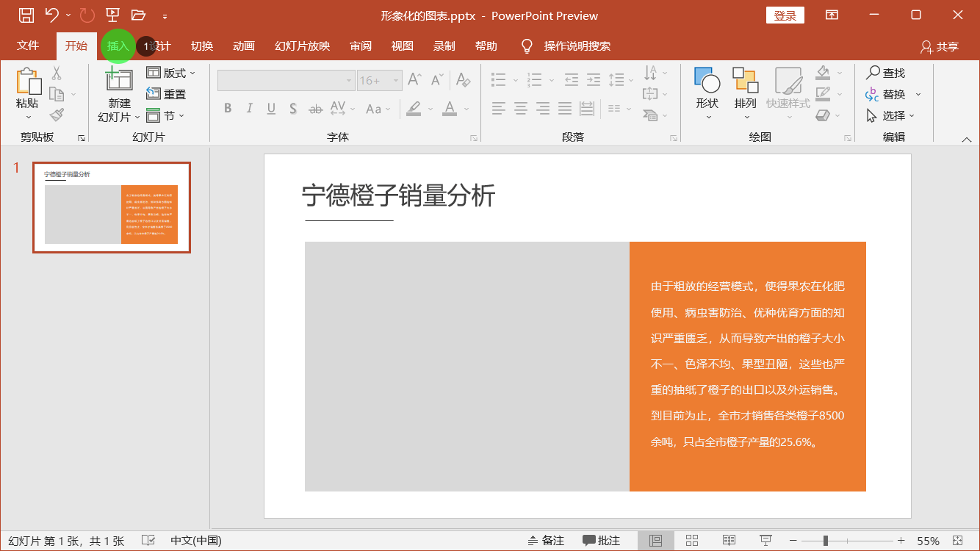This screenshot has width=980, height=551.
Task: Click the Open folder icon in the quick access toolbar
Action: (138, 15)
